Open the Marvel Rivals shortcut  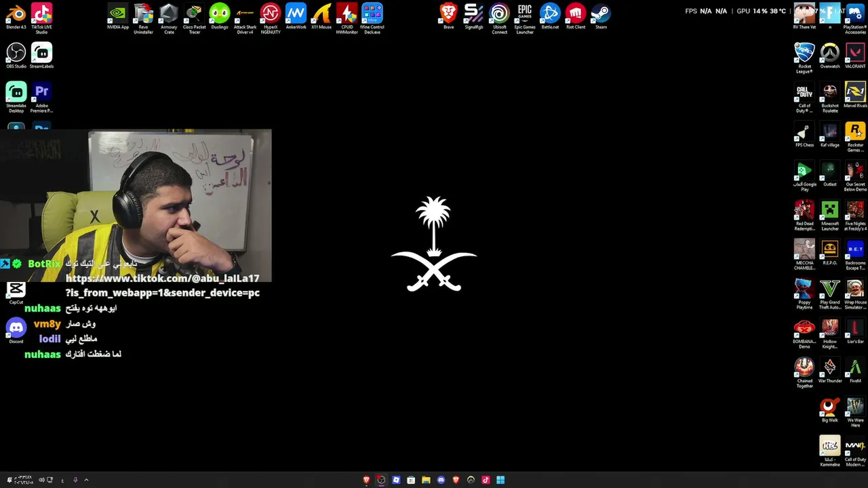(x=855, y=95)
